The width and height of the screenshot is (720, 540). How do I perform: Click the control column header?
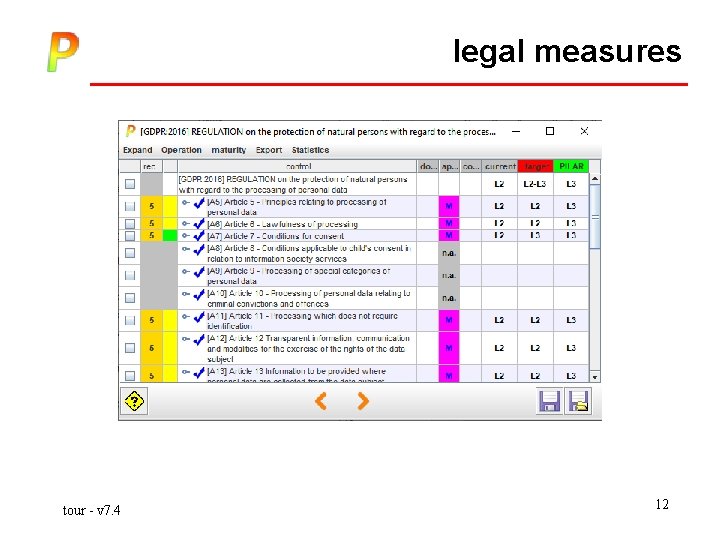298,166
